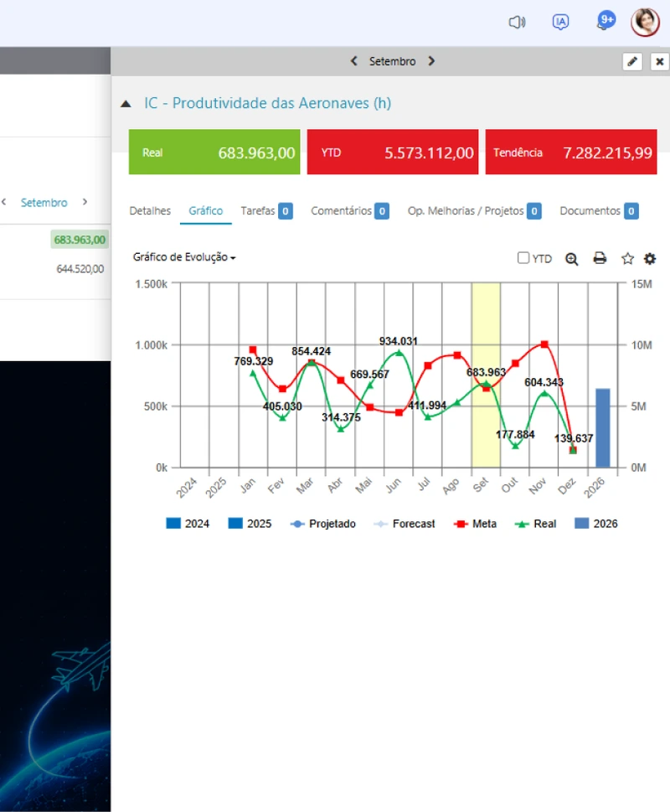Viewport: 670px width, 812px height.
Task: Open the IA assistant chat icon
Action: point(560,22)
